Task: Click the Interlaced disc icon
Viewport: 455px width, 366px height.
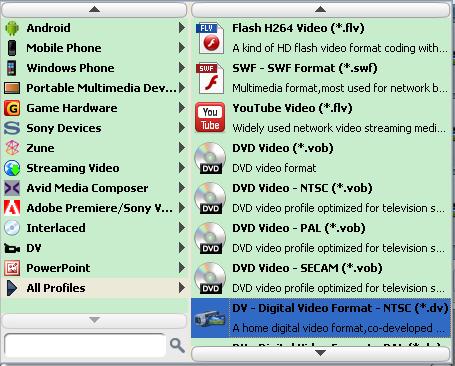Action: pos(12,228)
